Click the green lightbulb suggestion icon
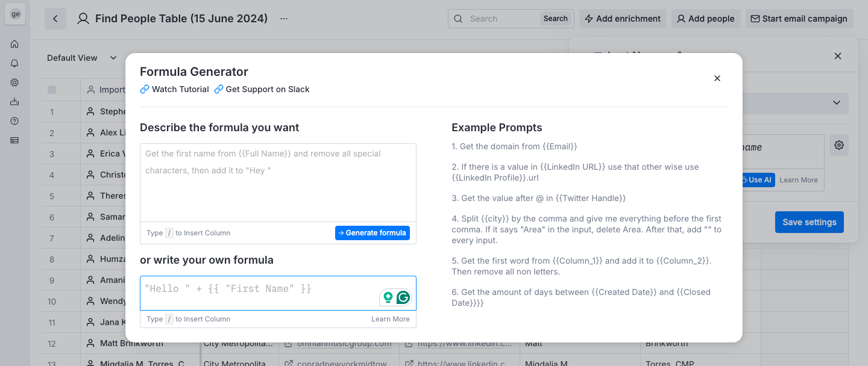The image size is (868, 366). pyautogui.click(x=388, y=297)
